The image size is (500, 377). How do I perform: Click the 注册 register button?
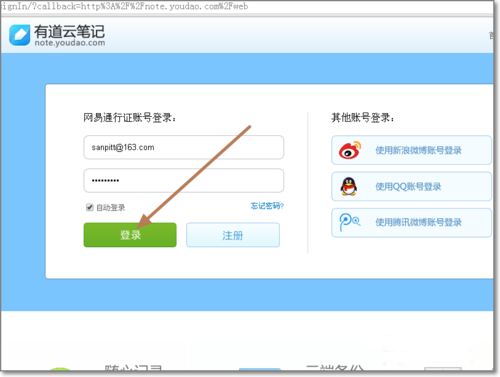pos(233,235)
